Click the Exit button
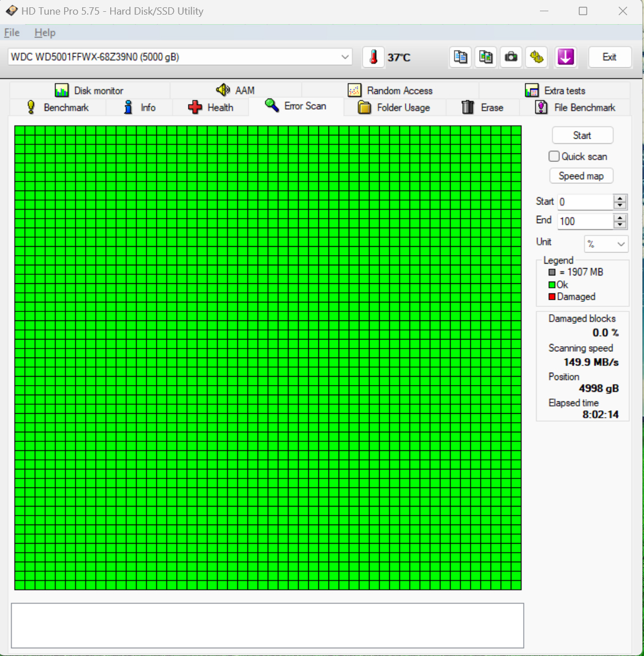This screenshot has height=656, width=644. [x=610, y=57]
